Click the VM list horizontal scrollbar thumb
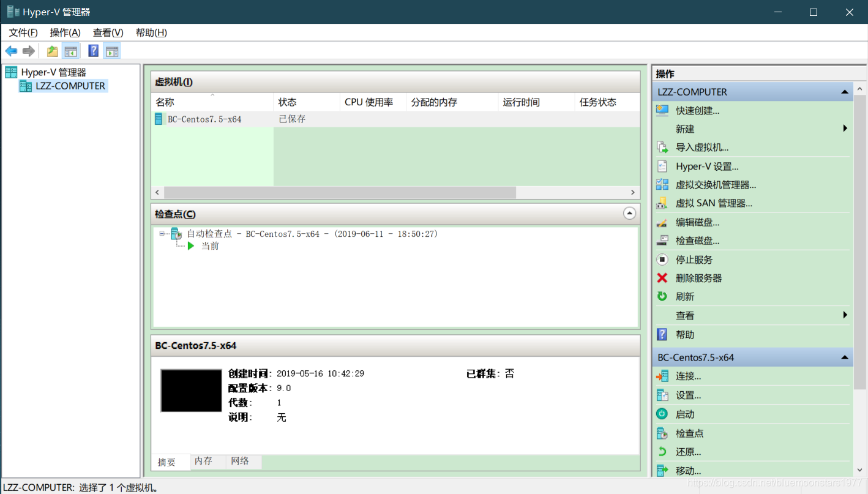 click(x=340, y=193)
